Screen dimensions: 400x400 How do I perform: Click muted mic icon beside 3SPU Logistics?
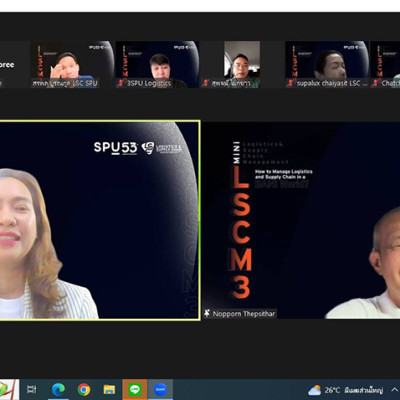pyautogui.click(x=120, y=83)
